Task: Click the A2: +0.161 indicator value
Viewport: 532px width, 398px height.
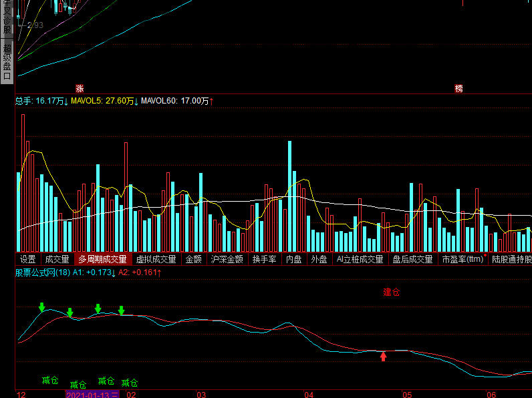Action: [x=140, y=272]
